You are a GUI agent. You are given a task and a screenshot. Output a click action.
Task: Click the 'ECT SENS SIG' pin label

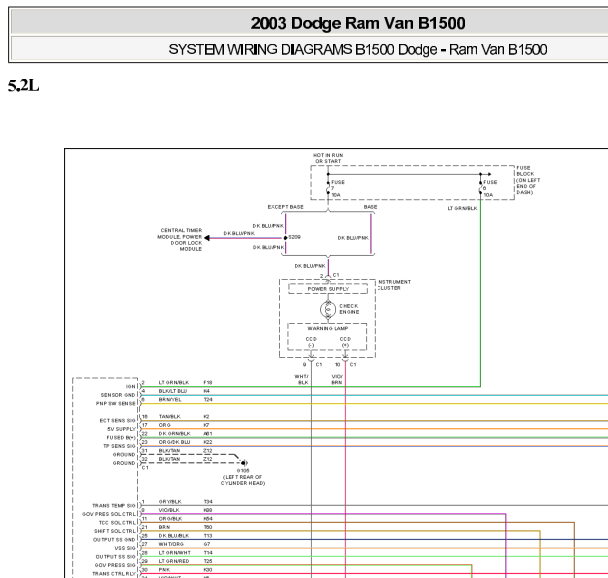coord(117,421)
